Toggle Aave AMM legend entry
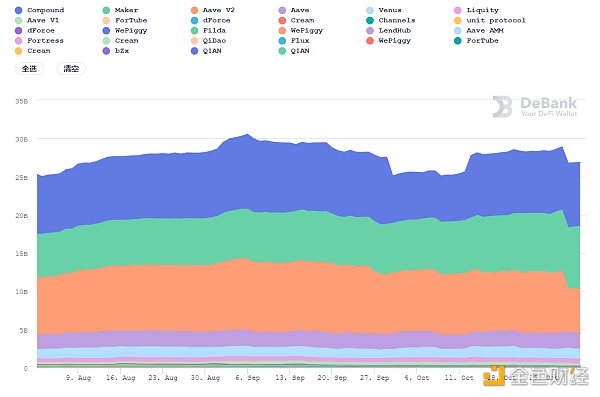Screen dimensions: 600x397 (x=479, y=31)
